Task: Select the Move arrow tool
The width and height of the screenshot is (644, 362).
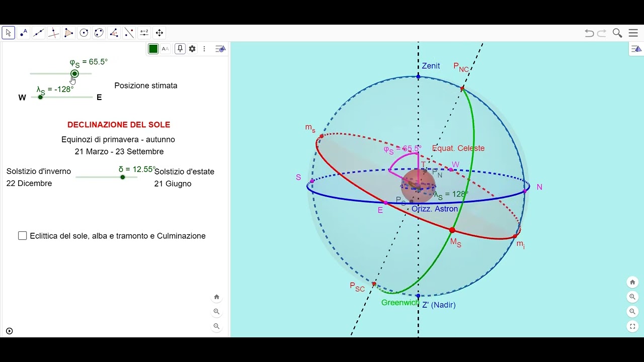Action: coord(8,33)
